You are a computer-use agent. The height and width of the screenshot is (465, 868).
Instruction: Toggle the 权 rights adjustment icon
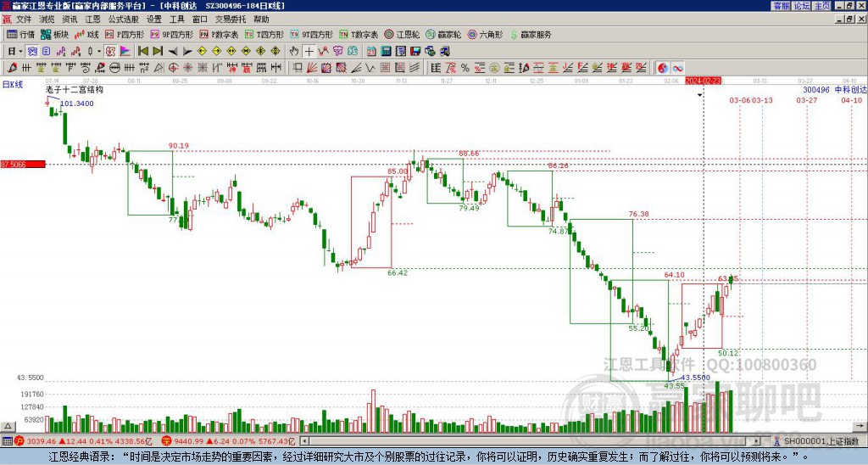pos(110,52)
